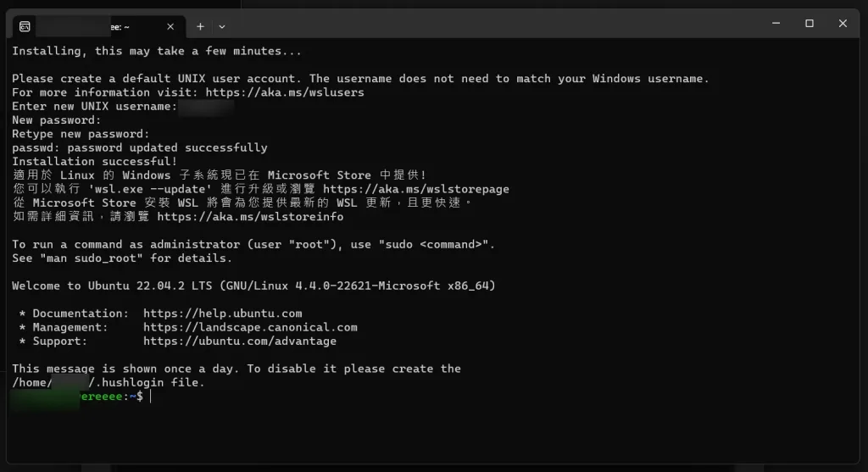The height and width of the screenshot is (472, 868).
Task: Click the terminal profile icon in tab
Action: [x=25, y=26]
